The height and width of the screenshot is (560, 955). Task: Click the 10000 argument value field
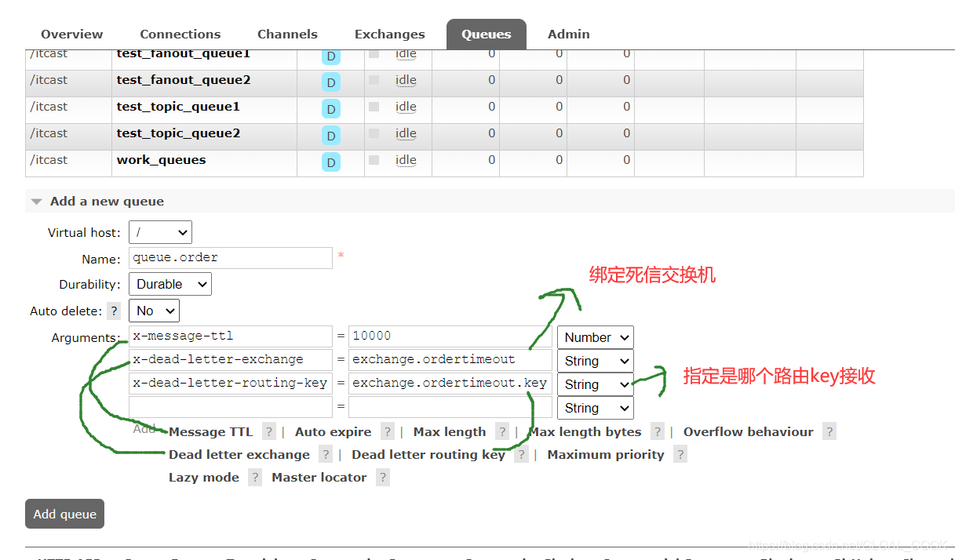[x=450, y=336]
